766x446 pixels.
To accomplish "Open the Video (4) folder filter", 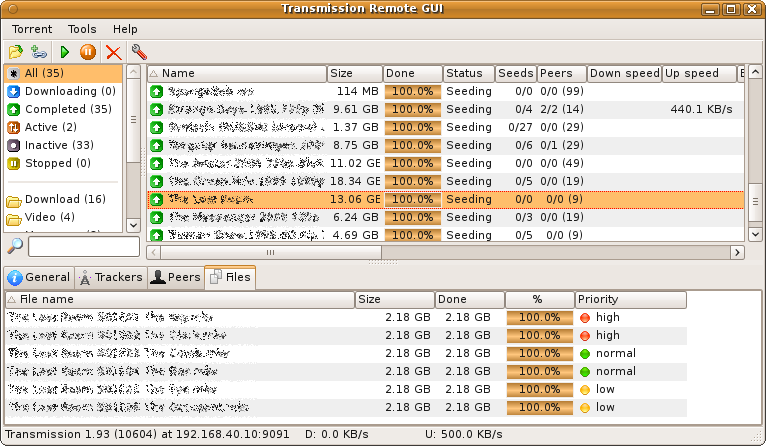I will coord(63,217).
